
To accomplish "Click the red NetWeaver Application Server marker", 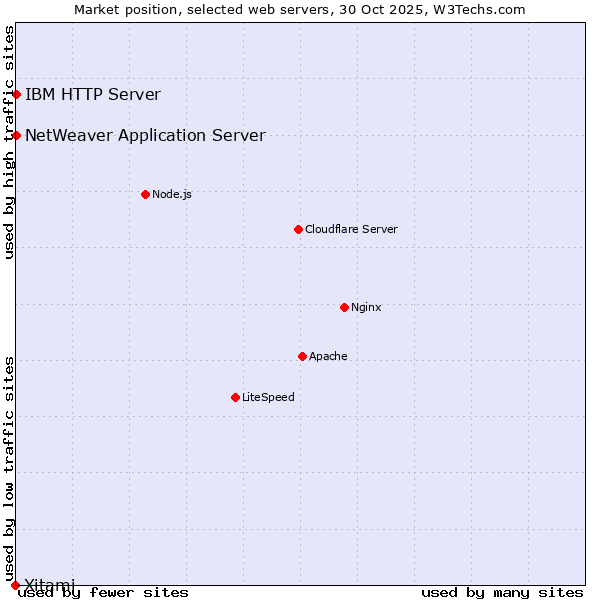I will point(16,135).
